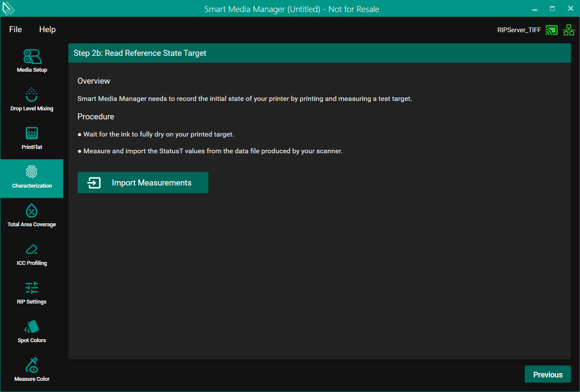Click the Import Measurements button
This screenshot has height=392, width=580.
click(143, 183)
